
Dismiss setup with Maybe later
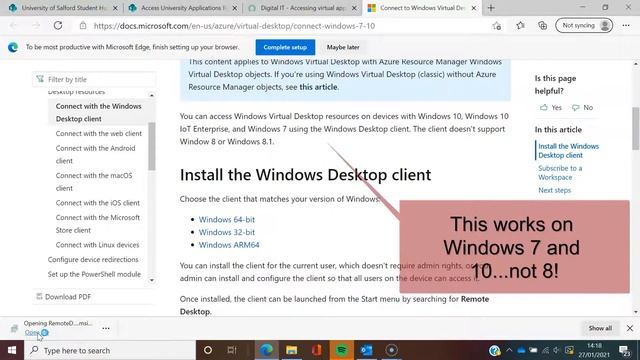[x=343, y=47]
